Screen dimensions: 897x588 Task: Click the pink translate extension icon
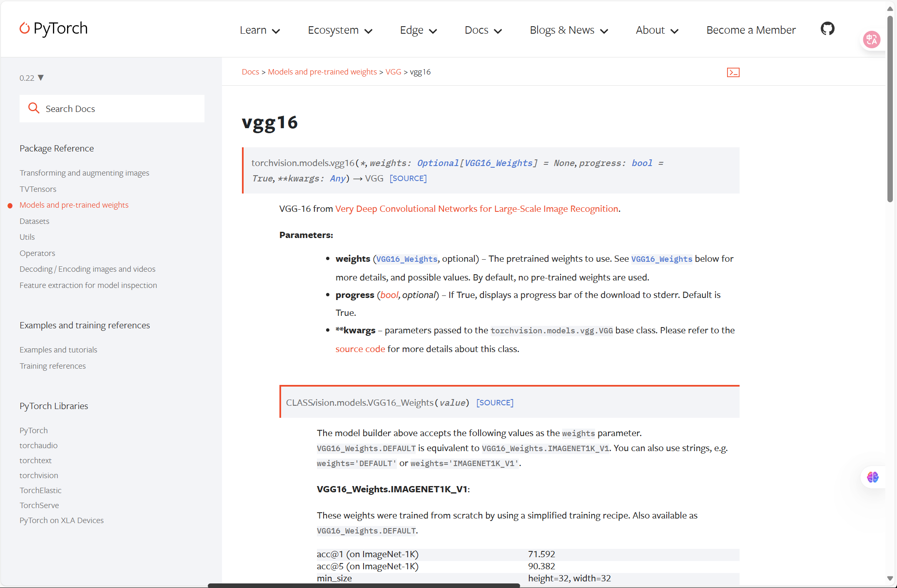click(872, 40)
